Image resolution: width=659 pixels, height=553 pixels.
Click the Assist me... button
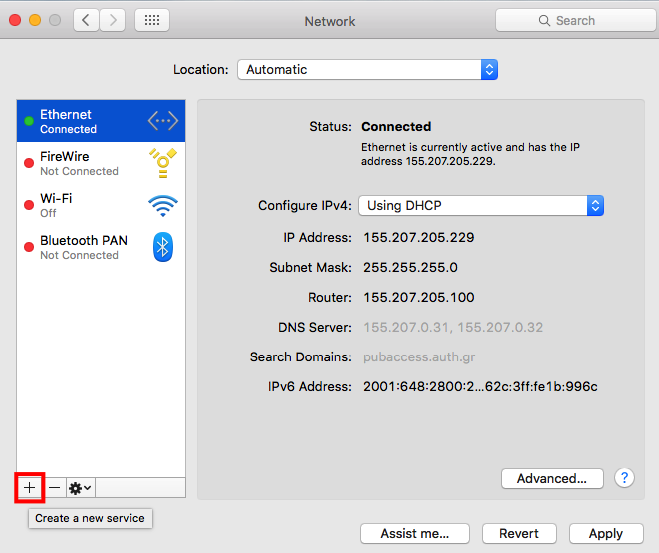click(415, 533)
